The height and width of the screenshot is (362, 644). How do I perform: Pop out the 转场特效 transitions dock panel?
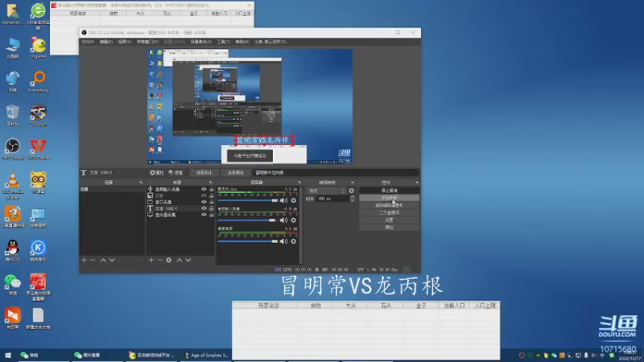coord(353,183)
